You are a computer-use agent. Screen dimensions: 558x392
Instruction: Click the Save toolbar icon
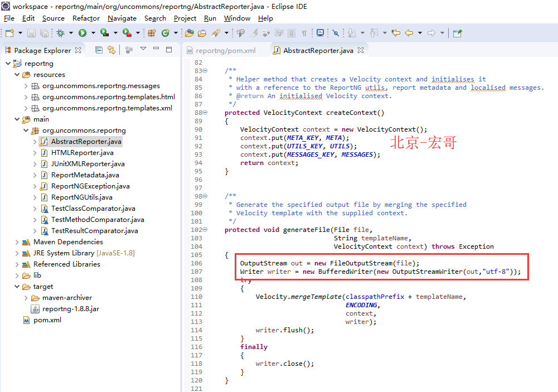[31, 33]
